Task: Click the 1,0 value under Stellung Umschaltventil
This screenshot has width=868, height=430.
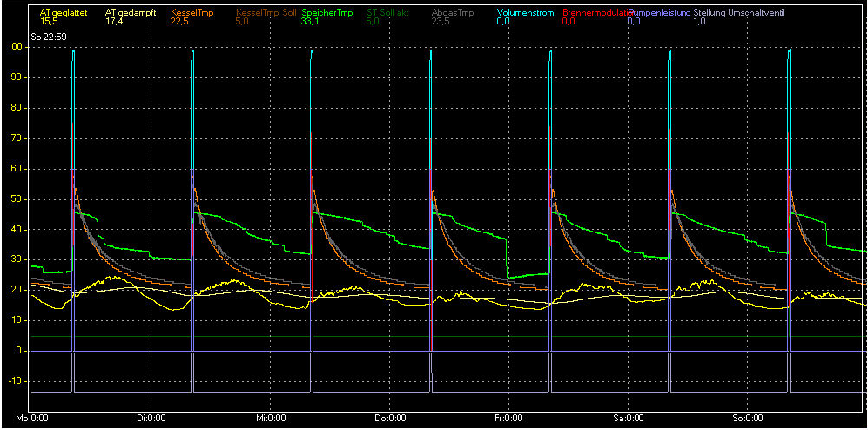Action: coord(699,21)
